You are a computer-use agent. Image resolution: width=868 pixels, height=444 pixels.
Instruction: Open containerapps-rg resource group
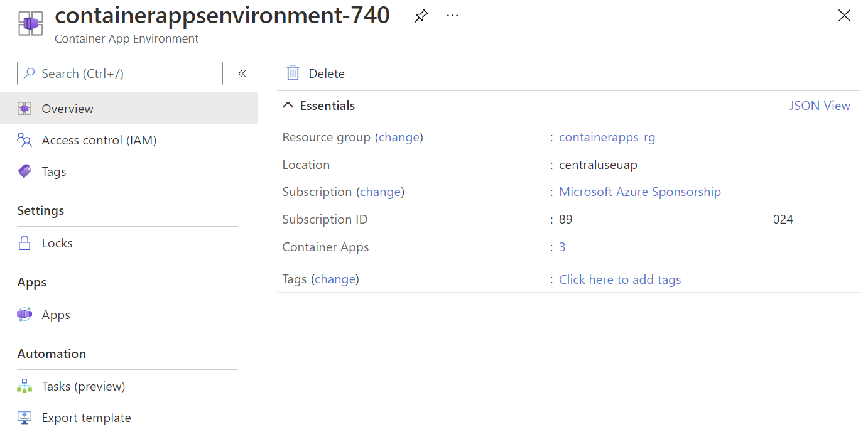click(x=607, y=137)
